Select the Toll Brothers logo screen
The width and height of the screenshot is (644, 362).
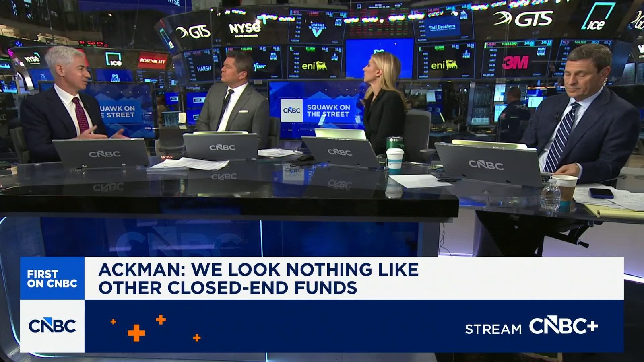click(443, 27)
